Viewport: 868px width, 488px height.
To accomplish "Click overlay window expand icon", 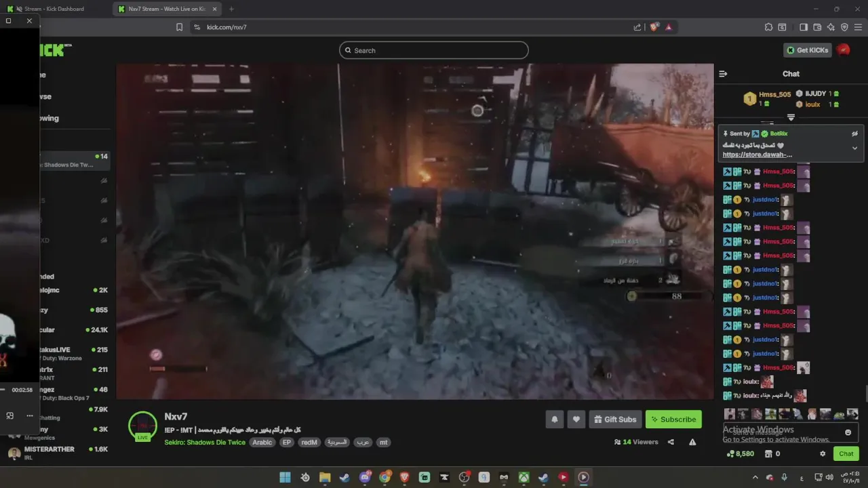I will (x=9, y=415).
